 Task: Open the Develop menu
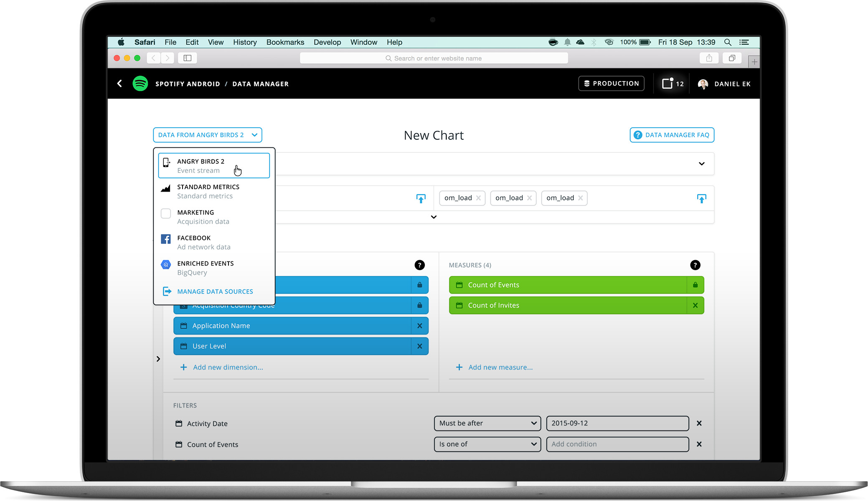pyautogui.click(x=327, y=42)
